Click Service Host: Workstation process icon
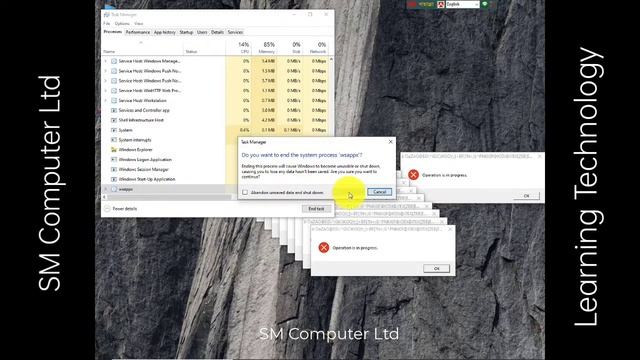Image resolution: width=640 pixels, height=360 pixels. click(114, 100)
